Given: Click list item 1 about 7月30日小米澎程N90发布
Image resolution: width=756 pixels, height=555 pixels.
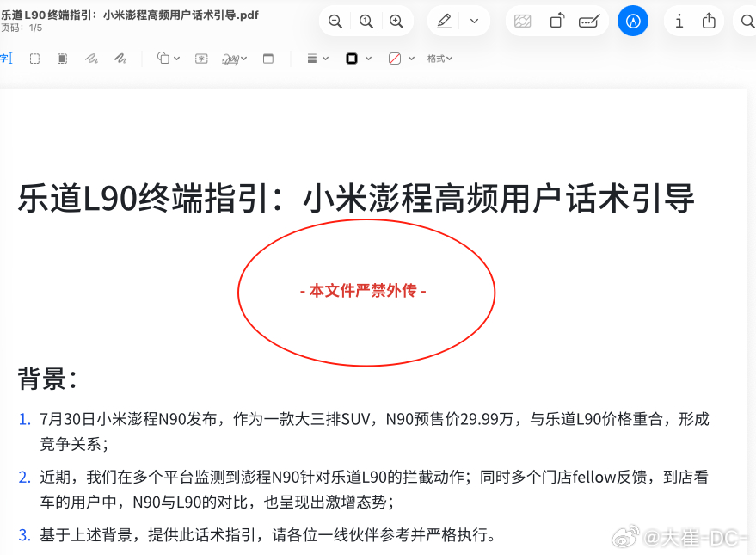Looking at the screenshot, I should point(364,431).
